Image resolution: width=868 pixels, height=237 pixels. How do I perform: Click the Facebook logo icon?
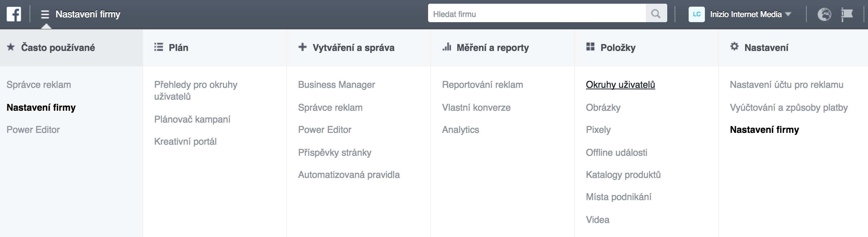(x=14, y=14)
